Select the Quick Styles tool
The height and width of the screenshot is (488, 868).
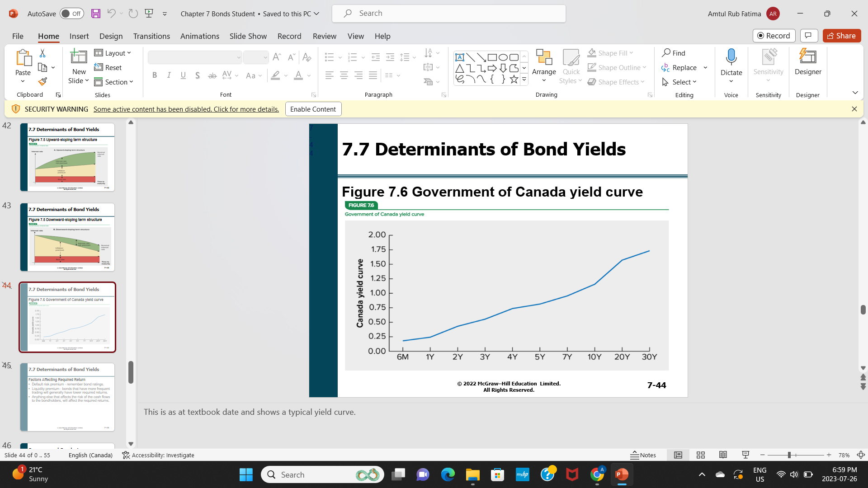click(x=571, y=66)
